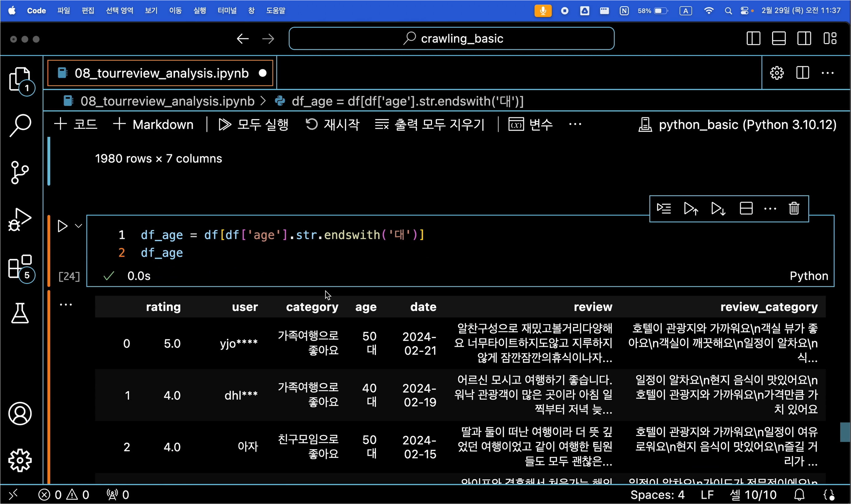
Task: Open the Explorer sidebar view
Action: (x=20, y=79)
